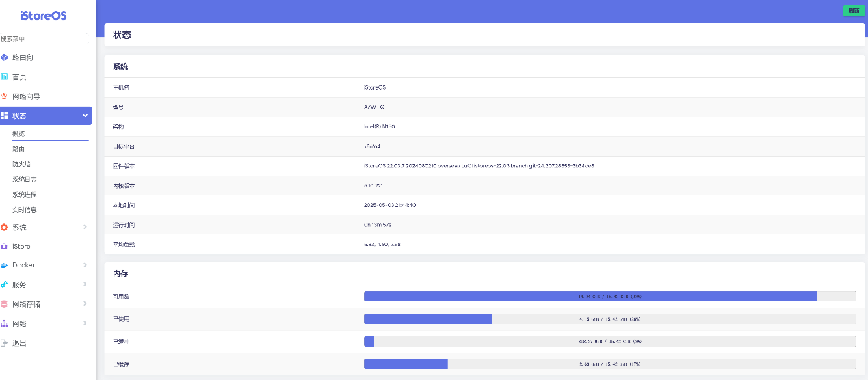Click the iStoreOS logo link

(44, 16)
